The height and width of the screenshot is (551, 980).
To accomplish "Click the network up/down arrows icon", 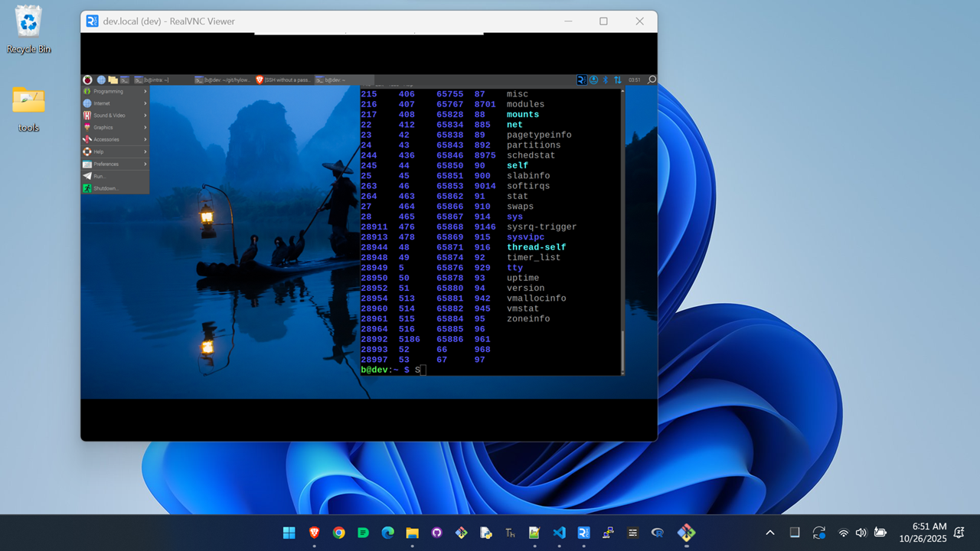I will pyautogui.click(x=617, y=80).
